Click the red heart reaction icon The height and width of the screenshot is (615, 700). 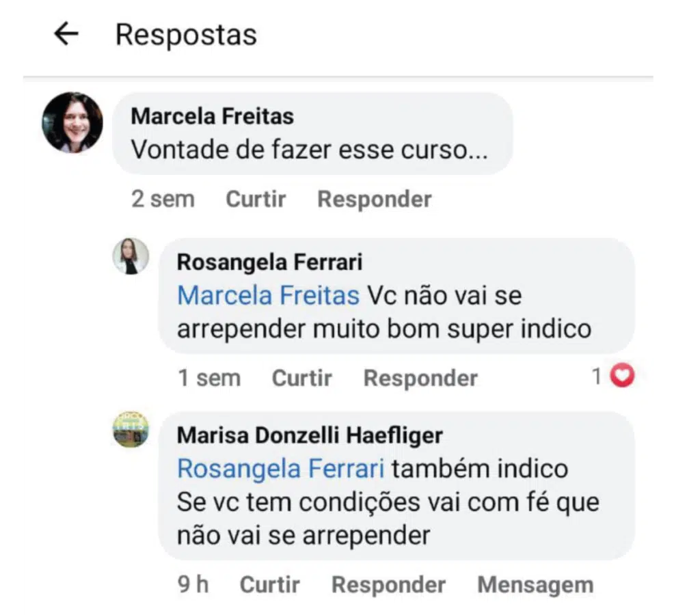coord(622,377)
